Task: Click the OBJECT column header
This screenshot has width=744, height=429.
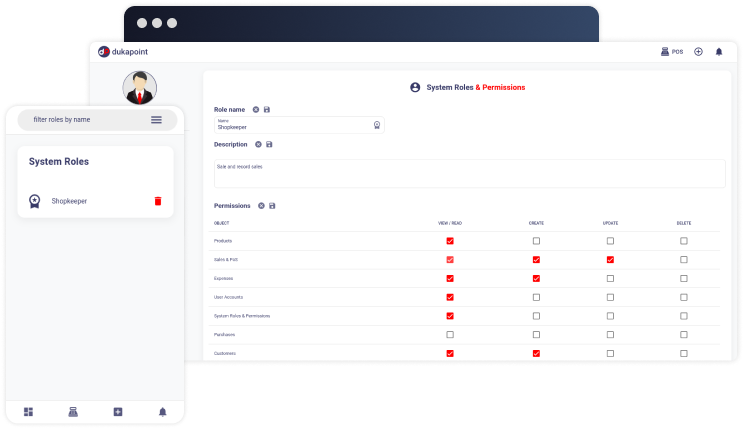Action: (222, 223)
